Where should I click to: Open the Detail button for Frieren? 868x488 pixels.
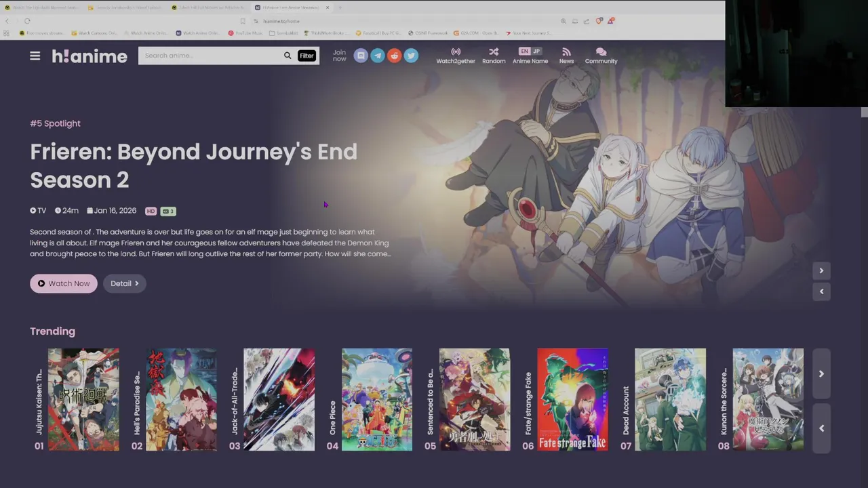[x=125, y=283]
